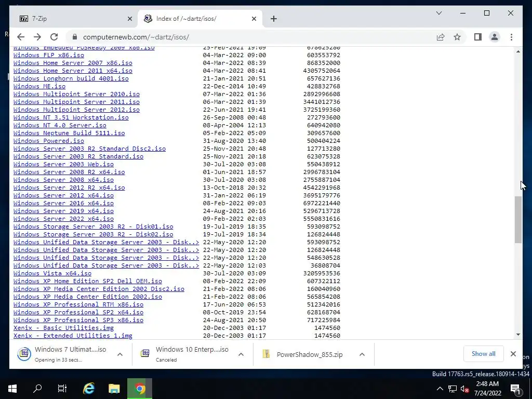Download Windows_Server_2022_x64.iso

[x=63, y=219]
